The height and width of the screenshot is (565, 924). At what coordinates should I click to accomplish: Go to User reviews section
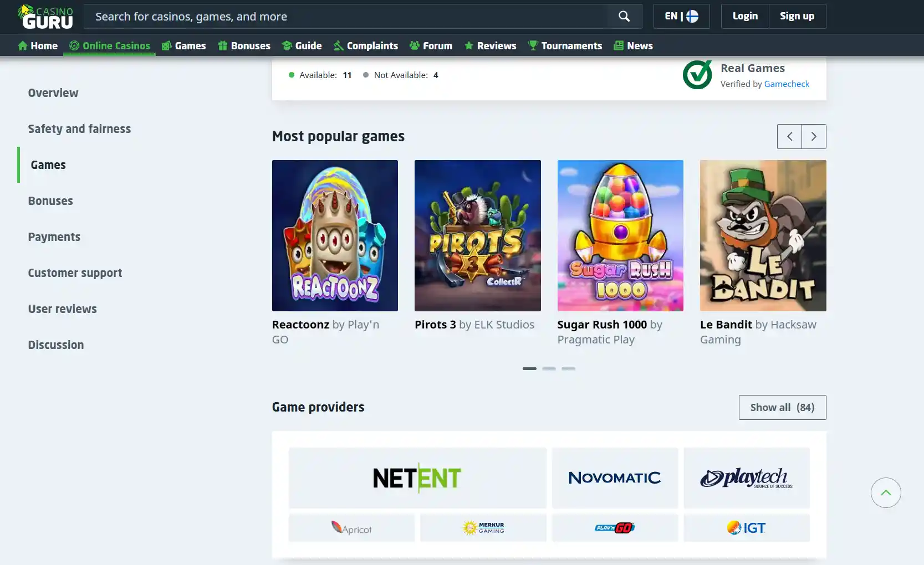[x=62, y=309]
